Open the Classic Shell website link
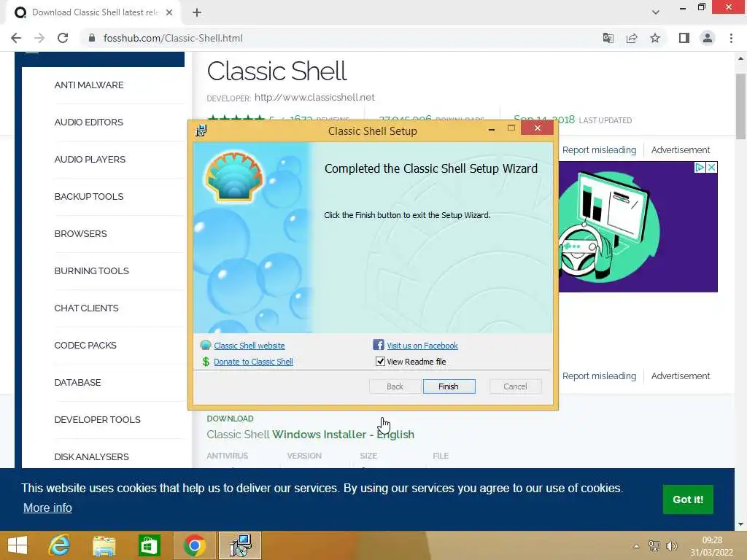Image resolution: width=747 pixels, height=560 pixels. click(249, 346)
